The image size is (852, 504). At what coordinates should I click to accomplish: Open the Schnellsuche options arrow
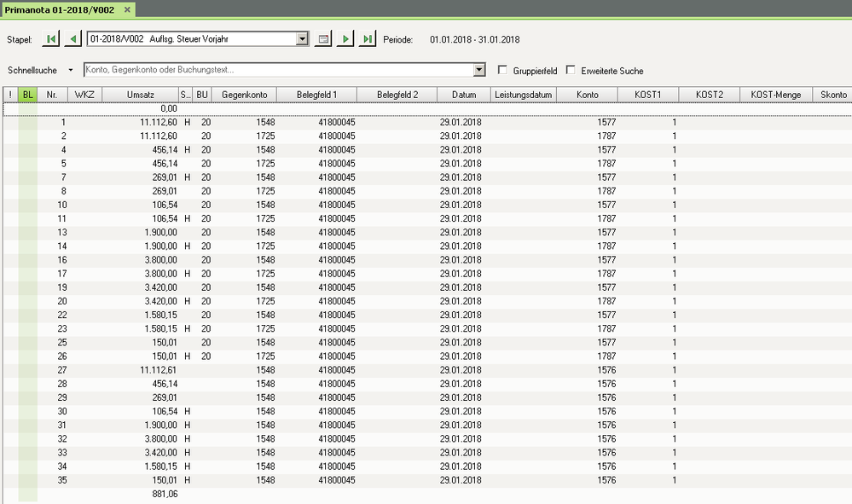(x=72, y=71)
